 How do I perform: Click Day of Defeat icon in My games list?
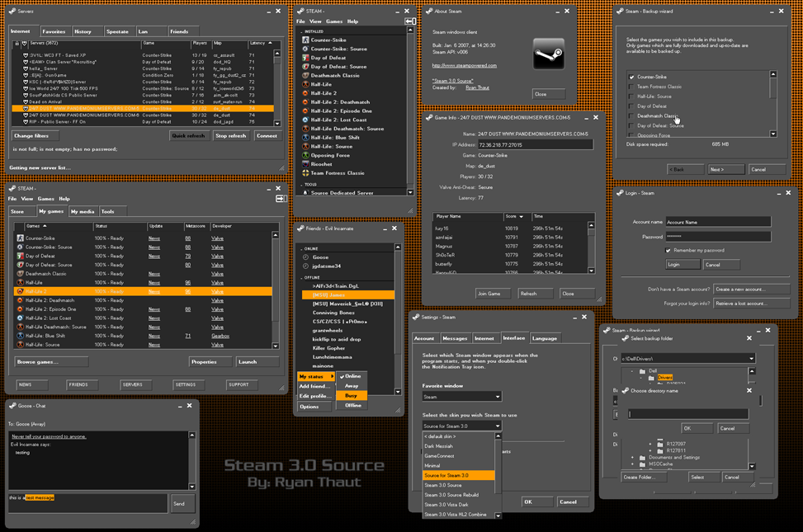[20, 256]
